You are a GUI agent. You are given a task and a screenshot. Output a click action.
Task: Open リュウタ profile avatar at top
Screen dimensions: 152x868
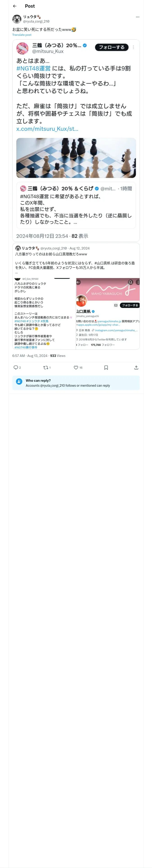tap(16, 19)
